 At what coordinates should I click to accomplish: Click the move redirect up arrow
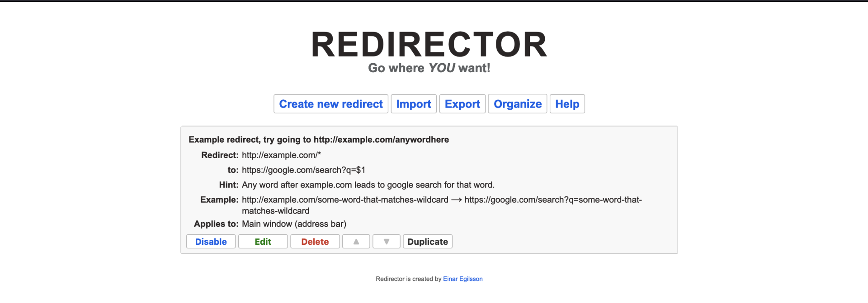tap(356, 242)
